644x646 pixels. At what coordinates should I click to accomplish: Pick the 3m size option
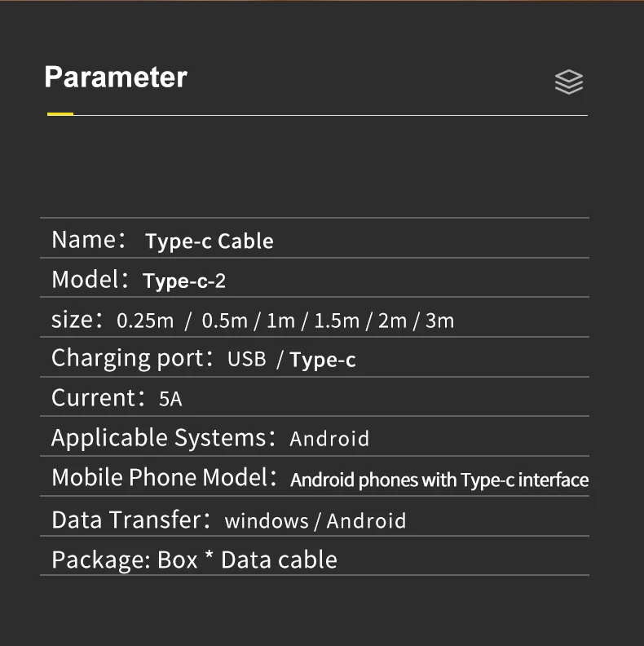(x=439, y=320)
